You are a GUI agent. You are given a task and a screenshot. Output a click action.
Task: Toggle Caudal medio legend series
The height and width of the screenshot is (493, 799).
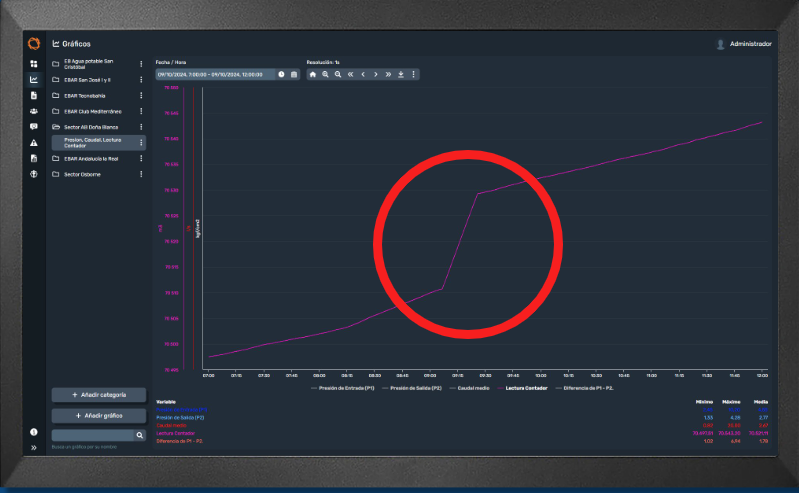point(469,388)
